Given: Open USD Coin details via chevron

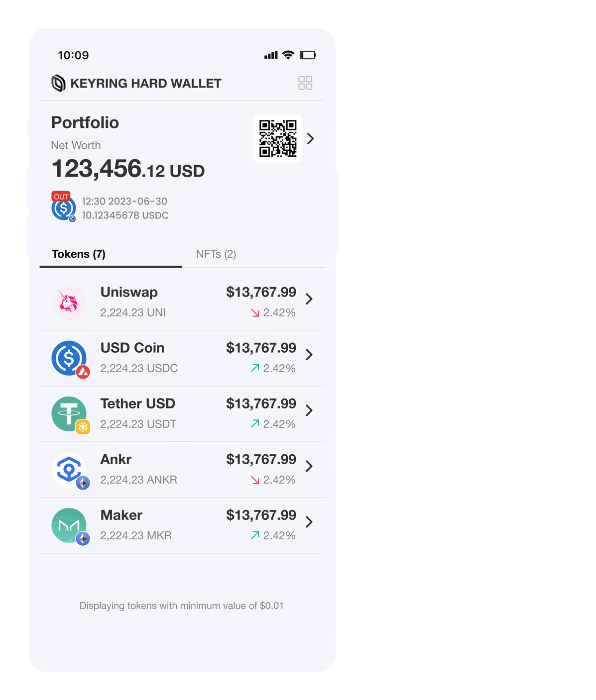Looking at the screenshot, I should coord(309,355).
